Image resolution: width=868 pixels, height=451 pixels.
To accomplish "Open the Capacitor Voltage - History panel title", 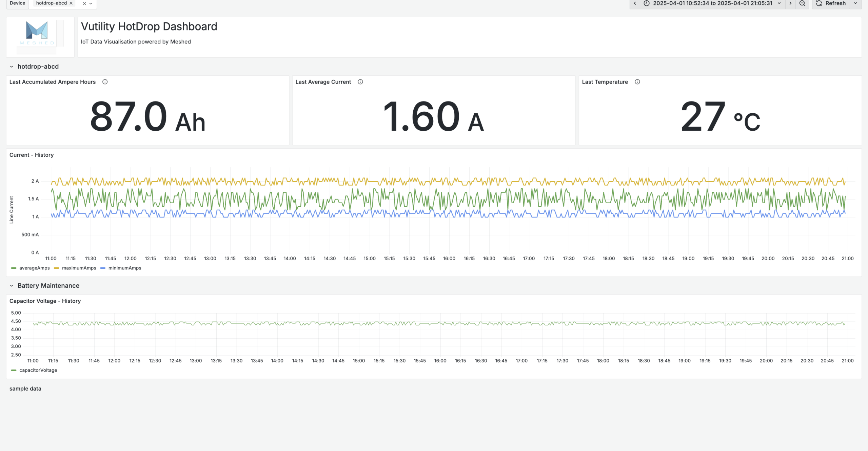I will click(x=45, y=301).
